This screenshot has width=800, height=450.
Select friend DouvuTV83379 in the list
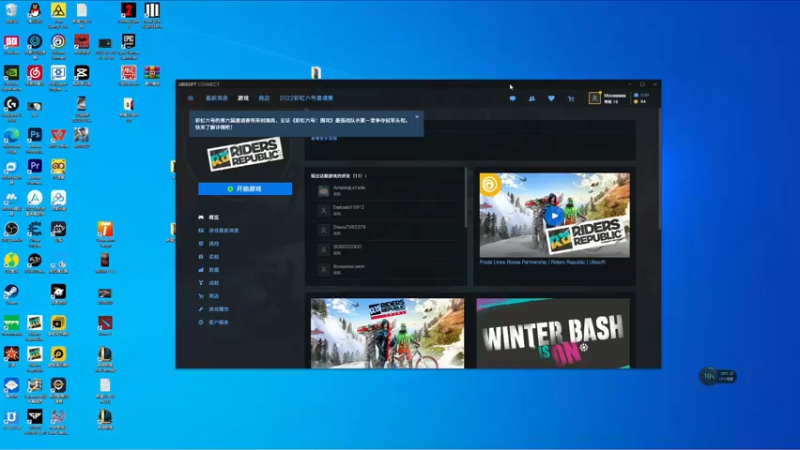388,230
